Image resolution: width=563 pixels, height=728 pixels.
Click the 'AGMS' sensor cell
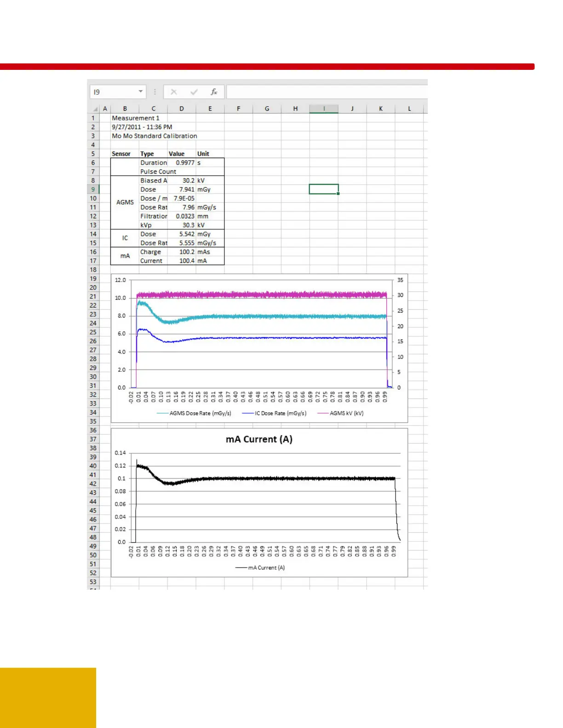(125, 202)
